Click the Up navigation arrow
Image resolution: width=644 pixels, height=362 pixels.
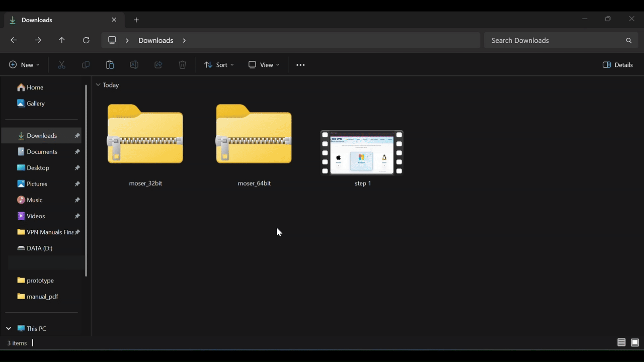click(x=62, y=40)
